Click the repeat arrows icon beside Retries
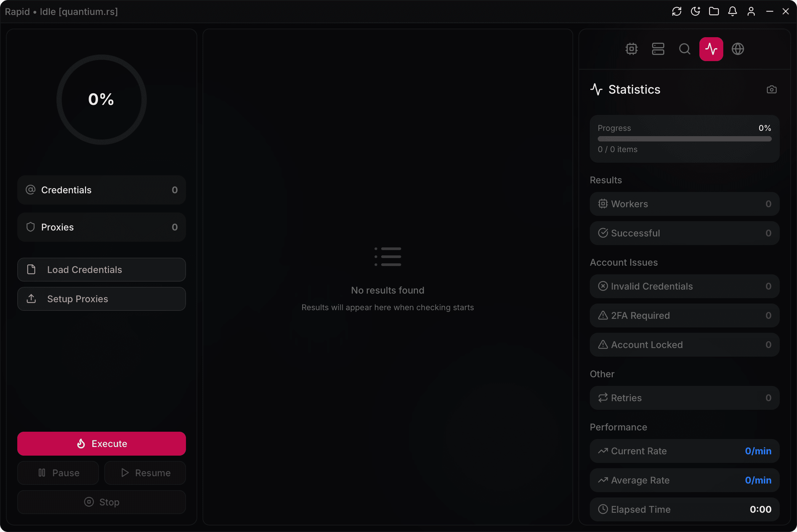 pyautogui.click(x=603, y=398)
